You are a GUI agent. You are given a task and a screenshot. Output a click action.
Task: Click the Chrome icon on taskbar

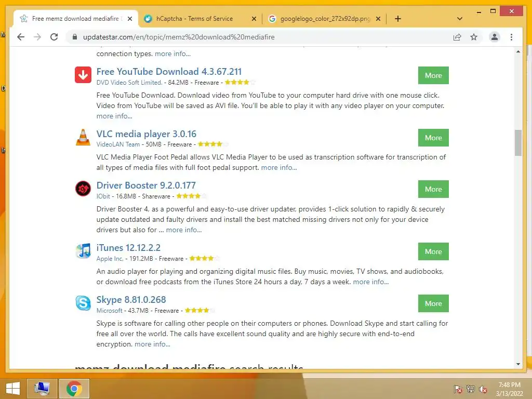point(74,389)
